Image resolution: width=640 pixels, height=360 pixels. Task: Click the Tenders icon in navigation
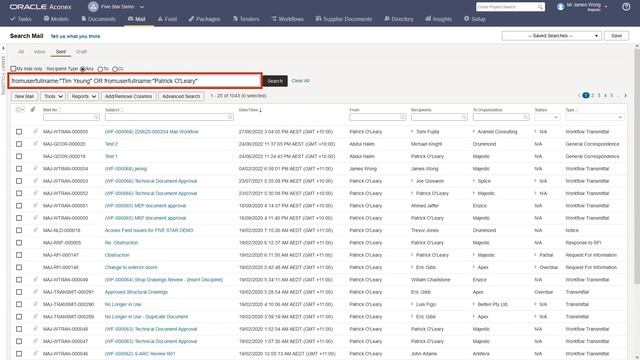[x=236, y=19]
